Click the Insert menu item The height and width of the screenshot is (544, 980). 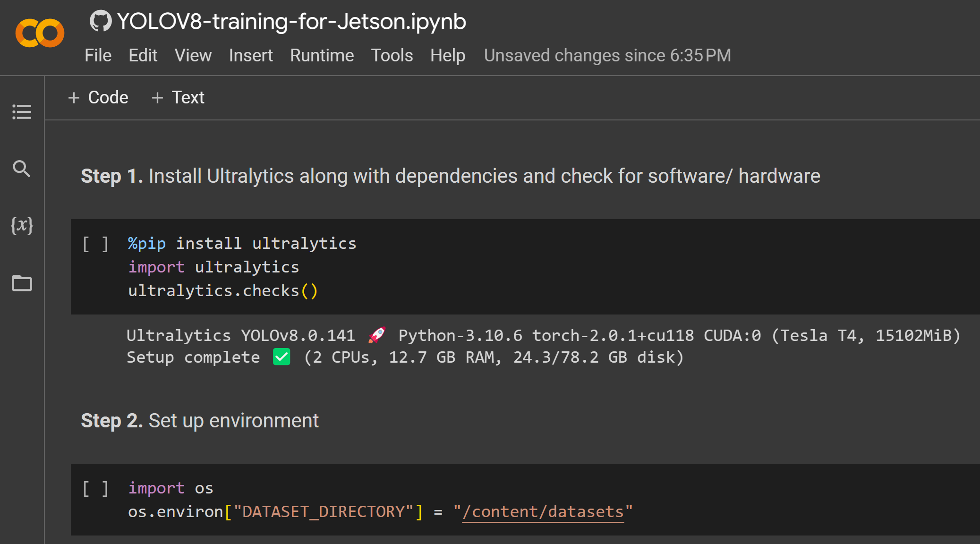[250, 55]
